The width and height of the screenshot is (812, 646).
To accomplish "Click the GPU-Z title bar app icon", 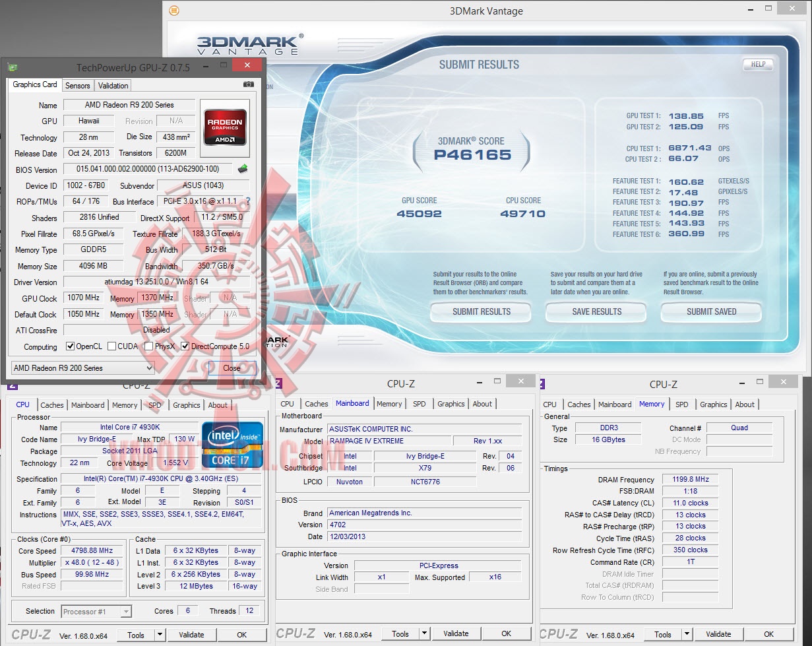I will coord(13,67).
